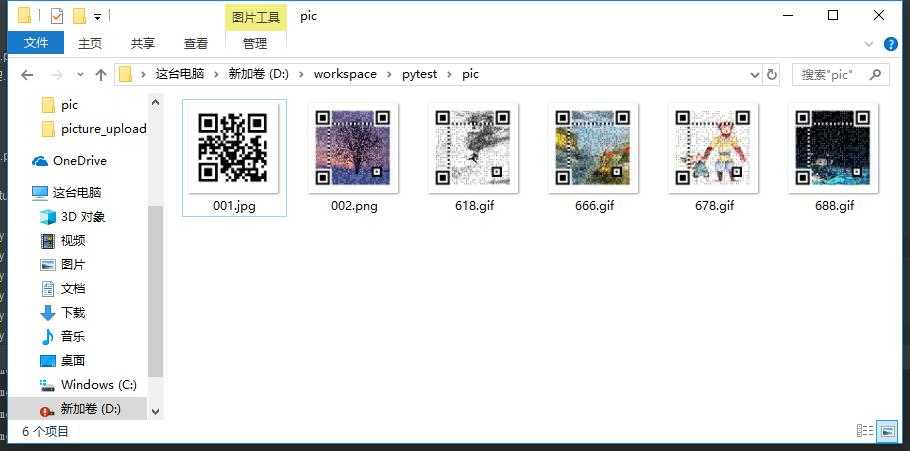Open the recent locations dropdown arrow
Image resolution: width=910 pixels, height=451 pixels.
pos(81,74)
